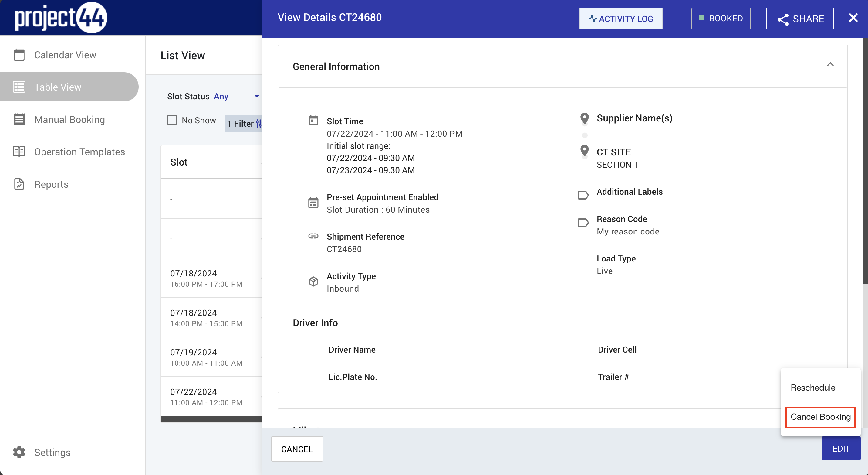Open Operation Templates page
868x475 pixels.
pos(79,152)
